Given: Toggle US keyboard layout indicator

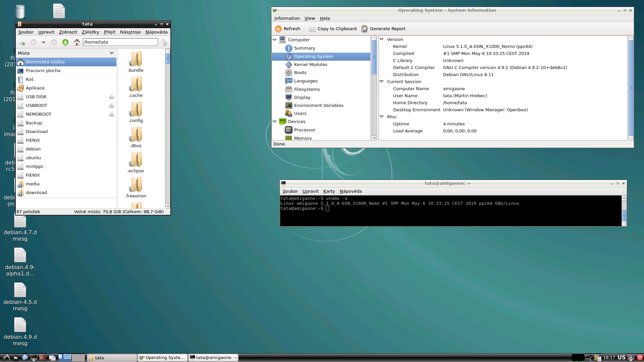Looking at the screenshot, I should (x=622, y=358).
